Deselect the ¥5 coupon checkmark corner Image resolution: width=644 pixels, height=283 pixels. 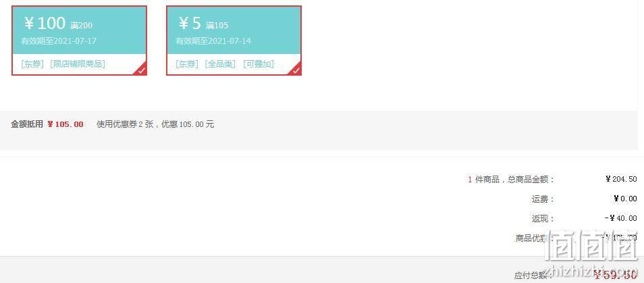(296, 70)
